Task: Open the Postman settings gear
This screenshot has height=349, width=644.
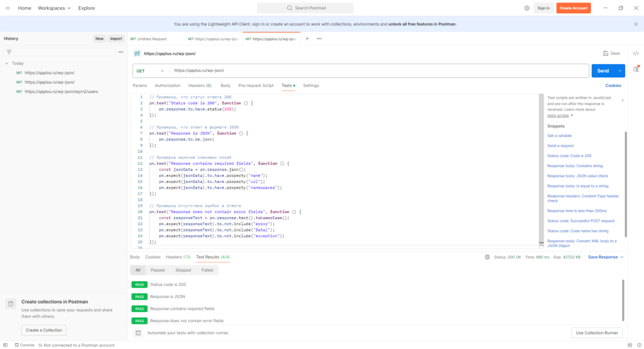Action: [x=526, y=8]
